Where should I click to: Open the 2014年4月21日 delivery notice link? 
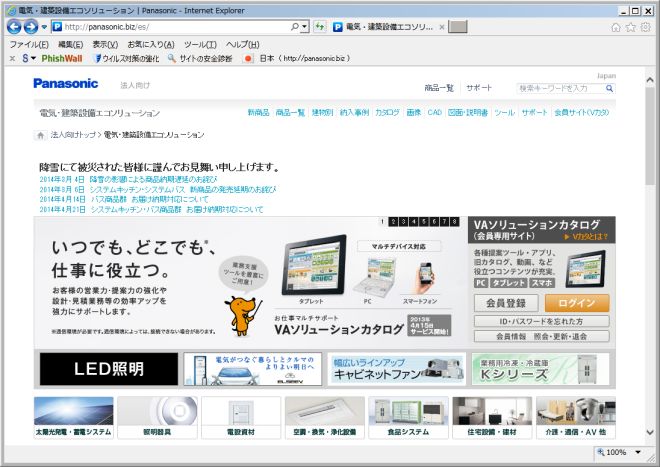click(x=152, y=209)
